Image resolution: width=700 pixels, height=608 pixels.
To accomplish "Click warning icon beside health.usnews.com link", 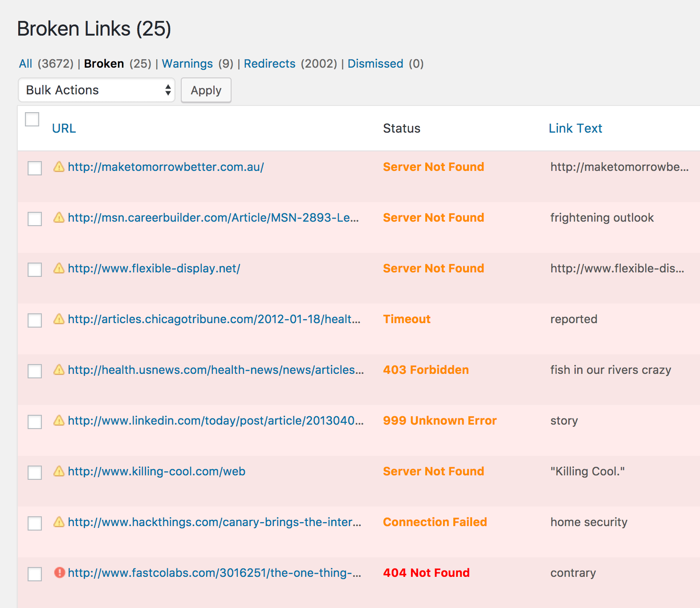I will coord(59,369).
